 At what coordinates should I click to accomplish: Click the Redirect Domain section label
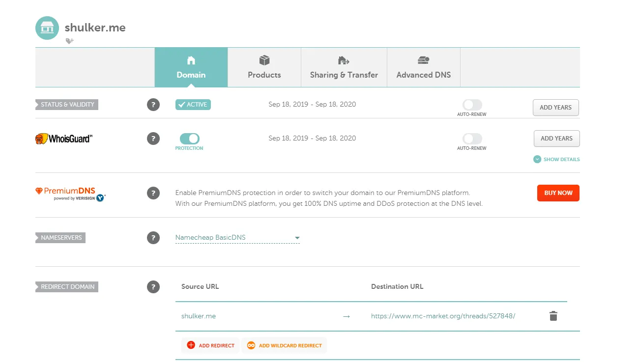pos(67,287)
